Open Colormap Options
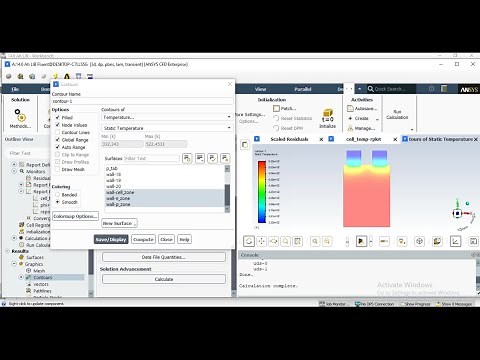Image resolution: width=480 pixels, height=360 pixels. (76, 216)
